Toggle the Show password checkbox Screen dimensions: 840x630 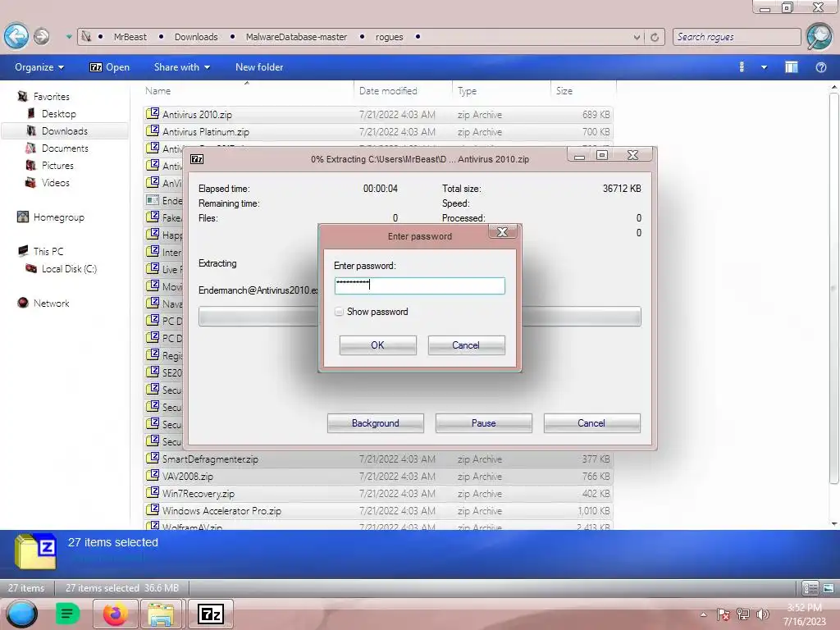(339, 311)
